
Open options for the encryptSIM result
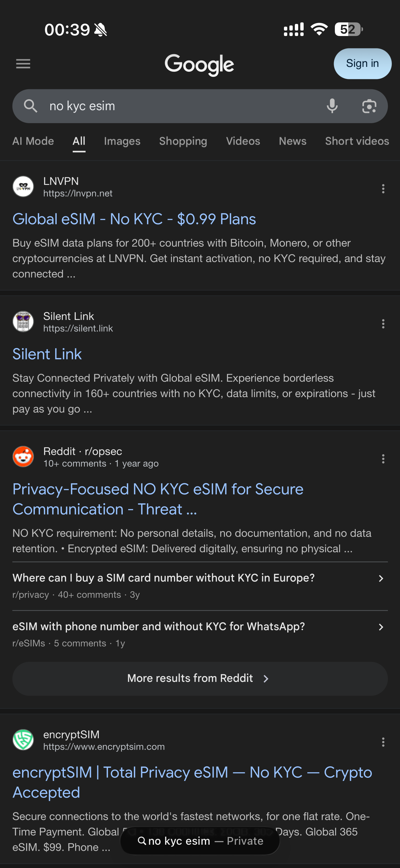pos(383,742)
